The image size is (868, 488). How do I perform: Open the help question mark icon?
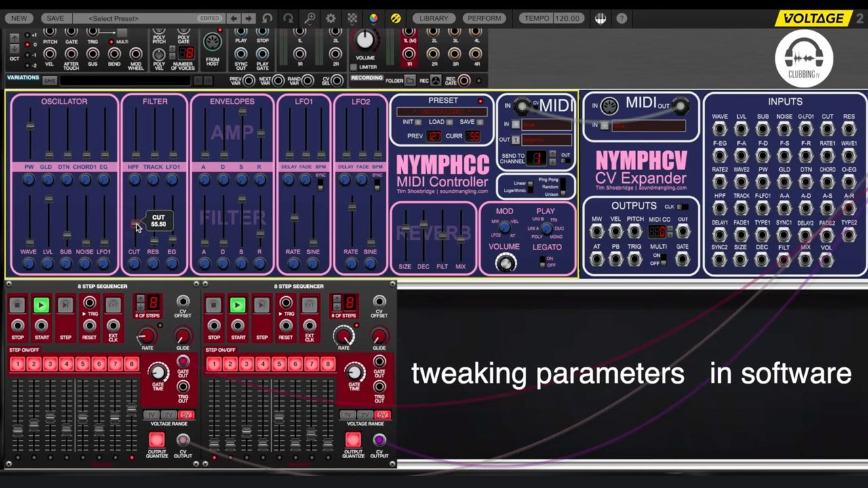click(x=621, y=18)
